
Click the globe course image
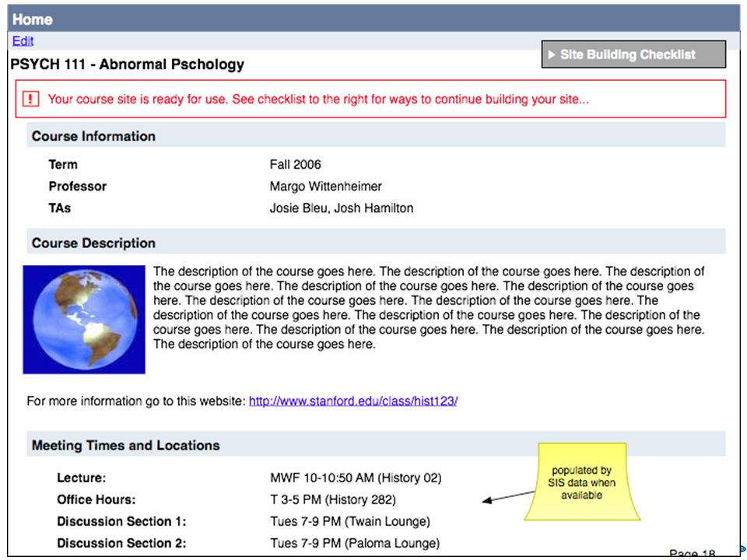tap(84, 319)
